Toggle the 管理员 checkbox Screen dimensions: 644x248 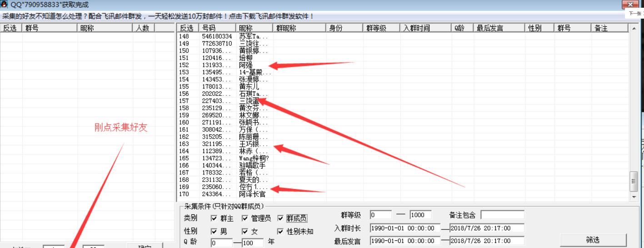[245, 218]
